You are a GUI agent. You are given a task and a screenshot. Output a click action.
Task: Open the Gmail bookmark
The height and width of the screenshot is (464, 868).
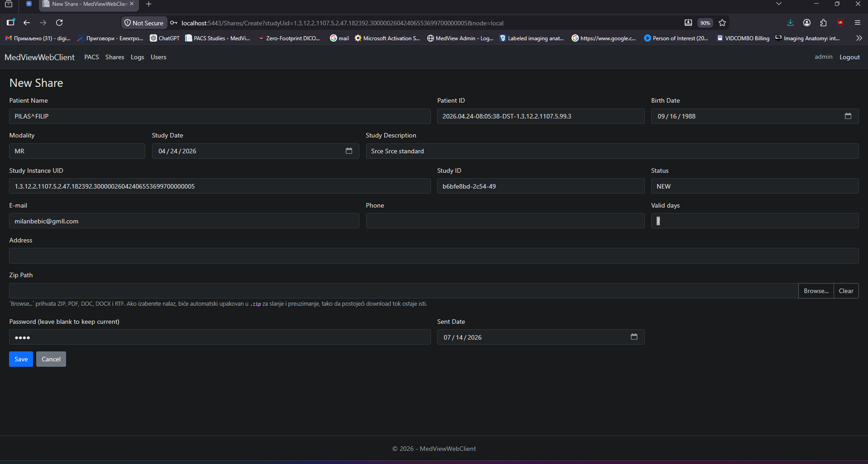tap(38, 38)
